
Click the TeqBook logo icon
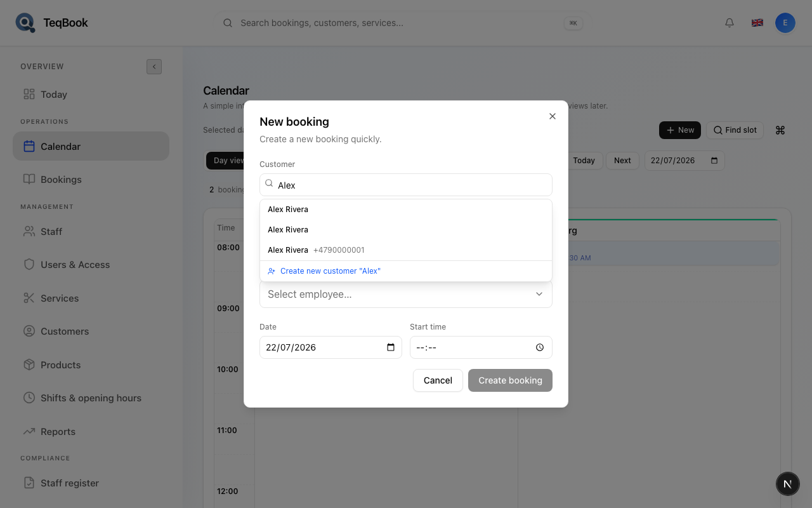pyautogui.click(x=25, y=23)
